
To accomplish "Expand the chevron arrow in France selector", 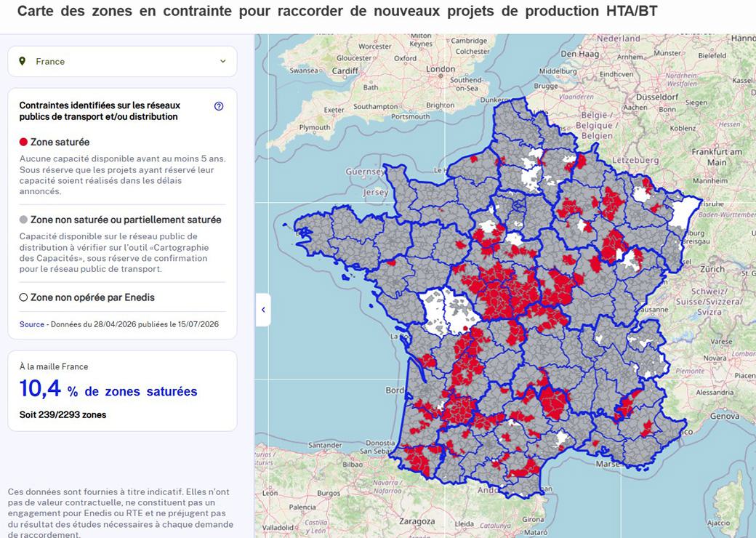I will (x=222, y=61).
